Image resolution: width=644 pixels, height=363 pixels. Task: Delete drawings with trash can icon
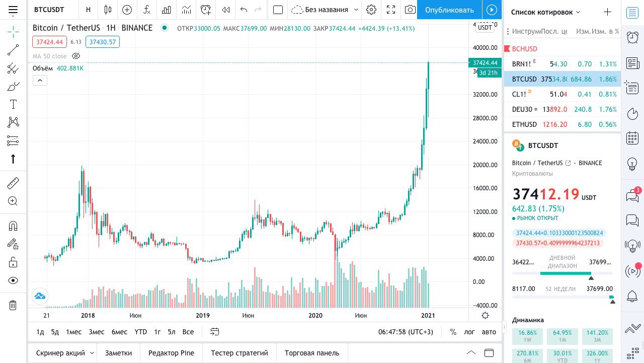[x=13, y=305]
